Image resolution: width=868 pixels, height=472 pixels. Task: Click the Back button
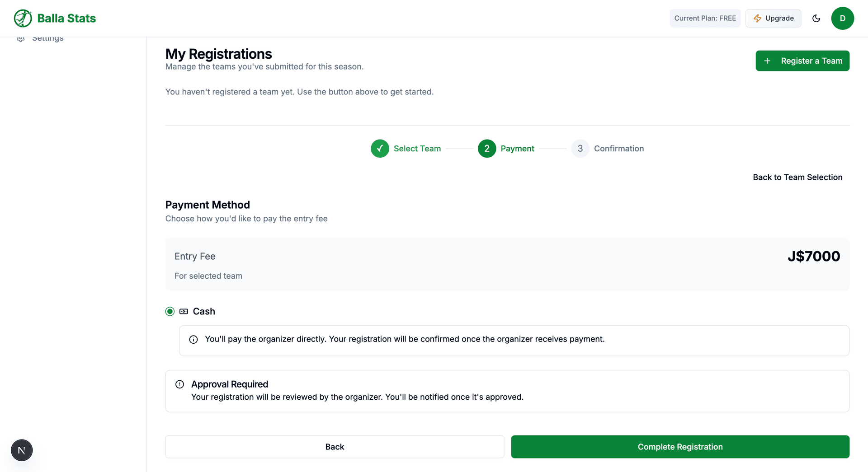click(335, 447)
